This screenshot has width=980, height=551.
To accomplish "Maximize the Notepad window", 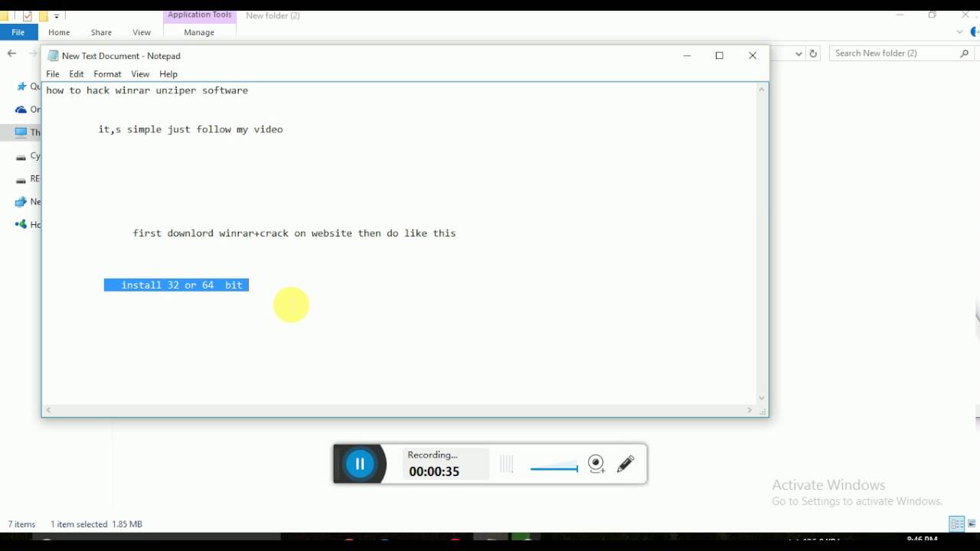I will tap(720, 55).
